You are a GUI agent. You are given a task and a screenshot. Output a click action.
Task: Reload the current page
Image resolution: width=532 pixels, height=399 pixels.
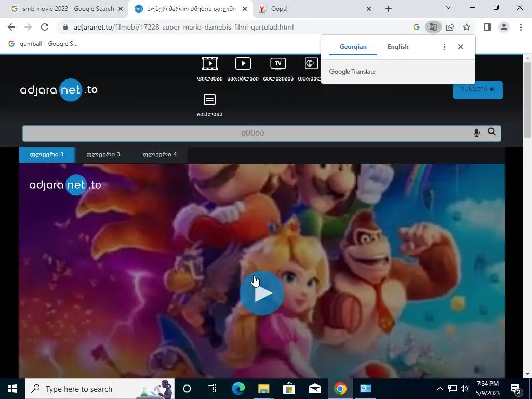pyautogui.click(x=45, y=27)
